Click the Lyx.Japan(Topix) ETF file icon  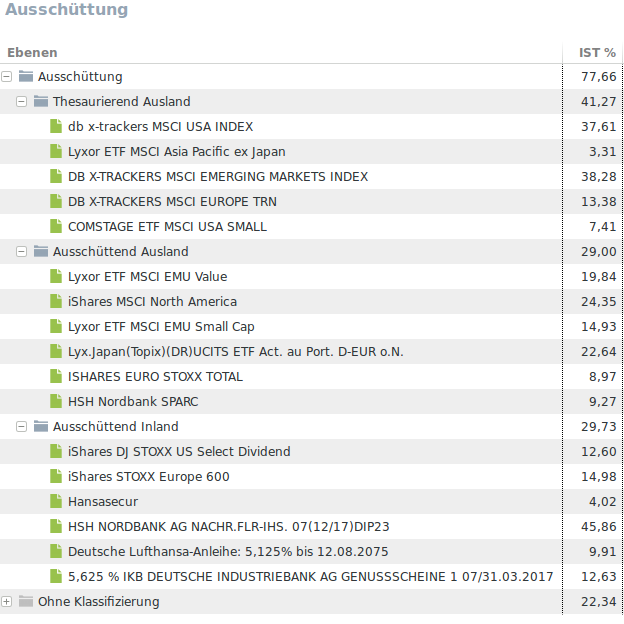56,351
